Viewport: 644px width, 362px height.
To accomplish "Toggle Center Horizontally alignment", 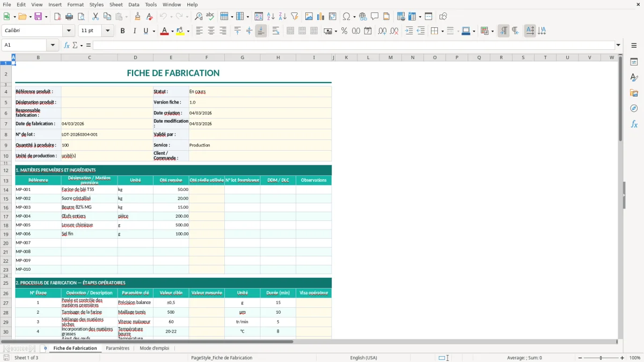I will [211, 31].
